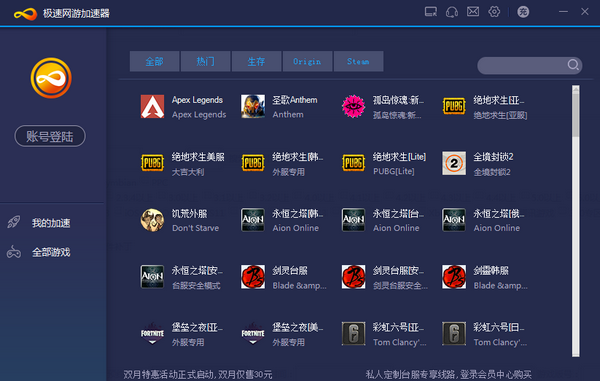Open the Fortnite icon for 堡垒之夜[亚
The image size is (600, 381).
pos(152,334)
